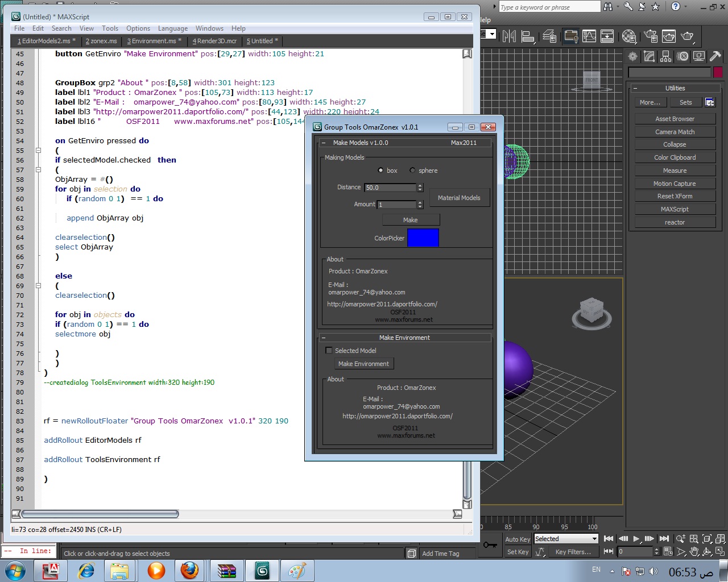Click Maximize Viewport Toggle icon
The image size is (728, 582).
pyautogui.click(x=720, y=551)
